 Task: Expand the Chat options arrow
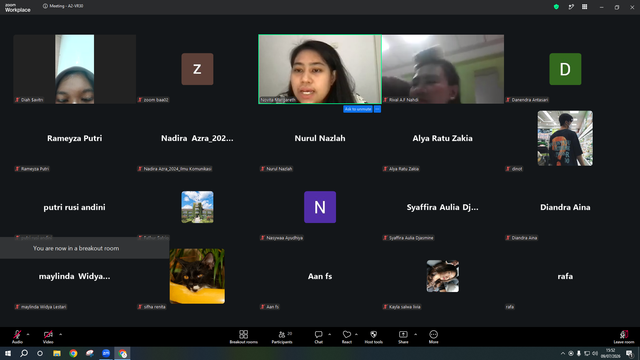point(329,334)
